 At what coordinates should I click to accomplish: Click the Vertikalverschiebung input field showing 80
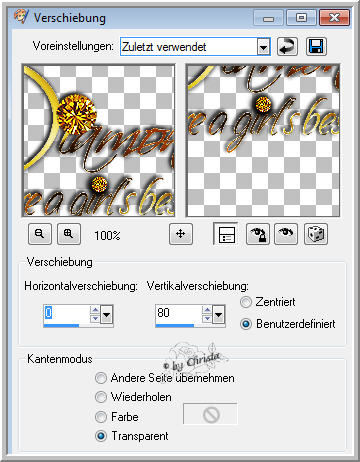point(178,314)
